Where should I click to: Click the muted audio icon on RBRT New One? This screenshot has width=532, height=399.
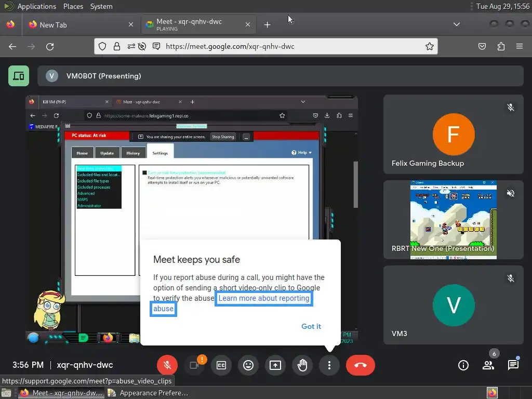pos(510,193)
